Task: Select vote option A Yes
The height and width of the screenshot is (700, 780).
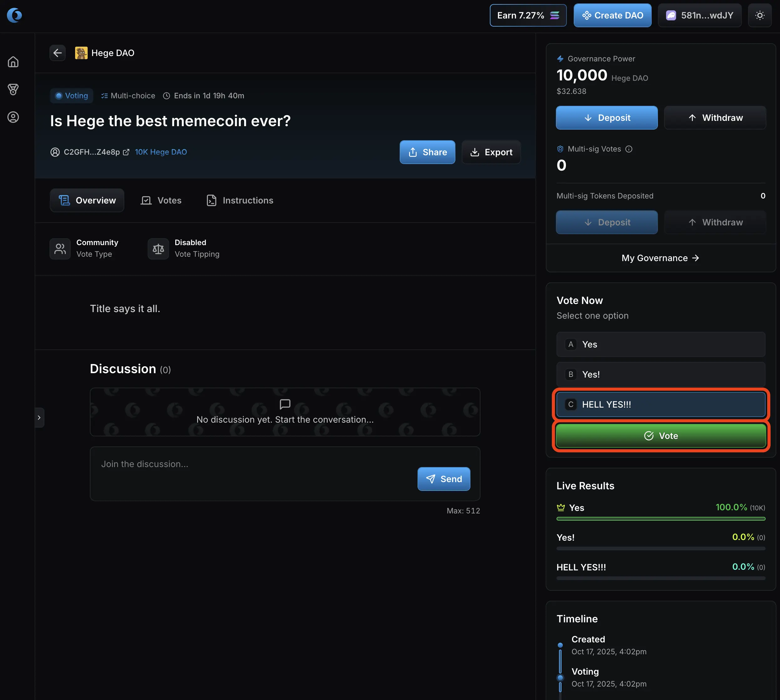Action: click(660, 345)
